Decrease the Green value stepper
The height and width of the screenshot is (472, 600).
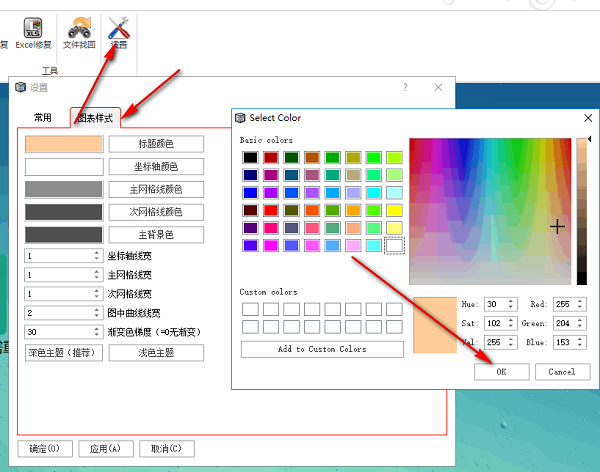(x=580, y=327)
